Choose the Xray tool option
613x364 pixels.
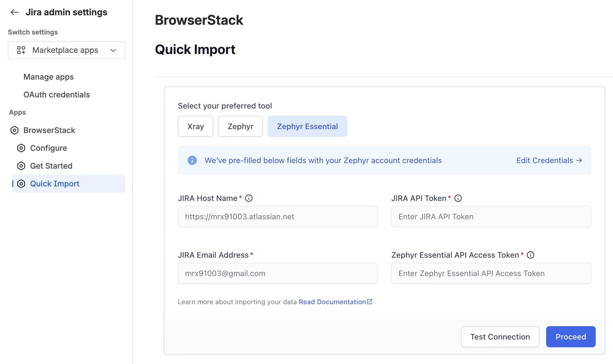196,126
